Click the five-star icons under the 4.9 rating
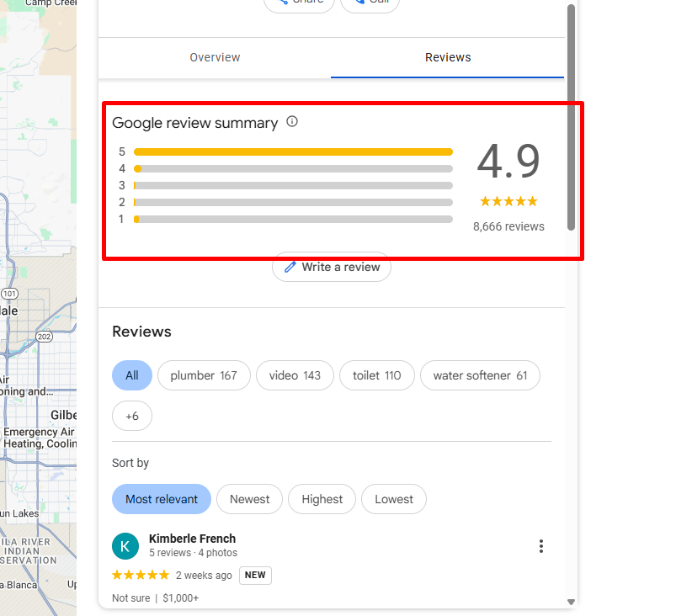 pos(508,201)
